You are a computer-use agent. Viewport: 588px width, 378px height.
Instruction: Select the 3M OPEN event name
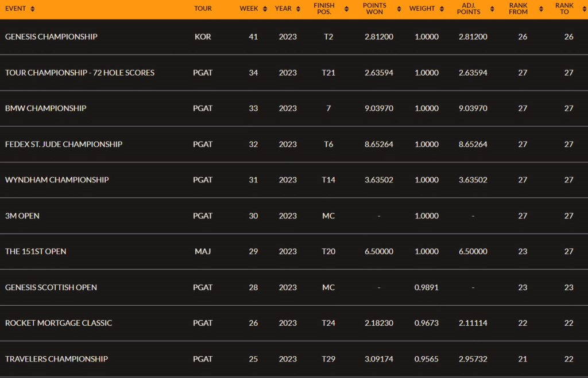22,216
